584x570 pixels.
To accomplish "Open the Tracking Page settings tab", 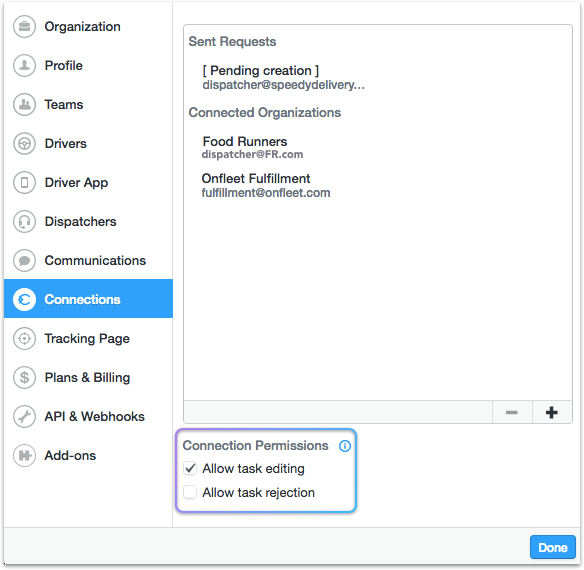I will (x=88, y=338).
